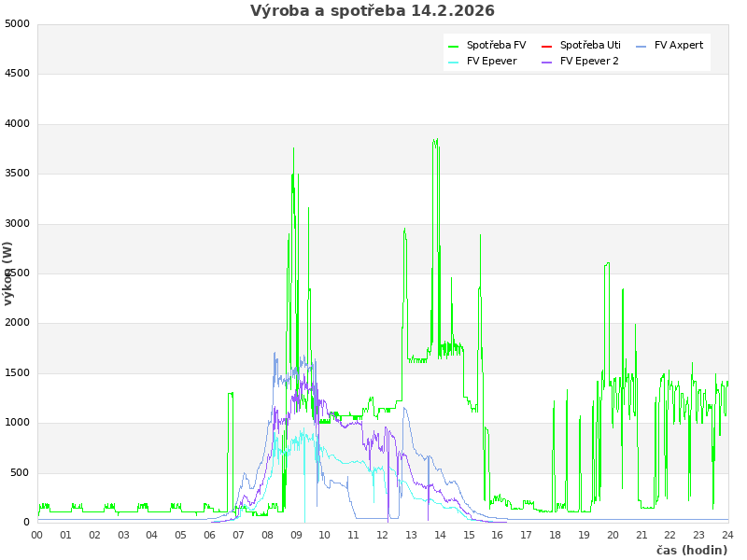Click the purple FV Epever 2 legend marker
Image resolution: width=747 pixels, height=560 pixels.
547,62
